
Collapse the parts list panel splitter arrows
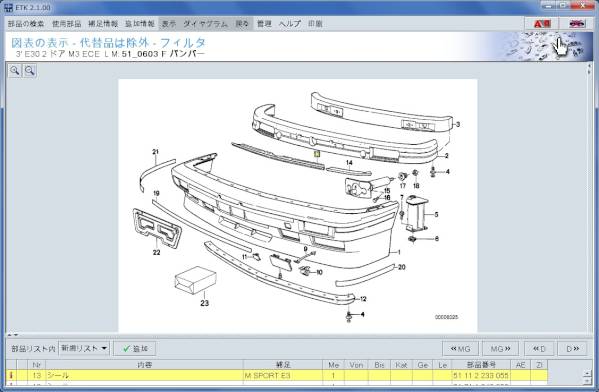[13, 335]
